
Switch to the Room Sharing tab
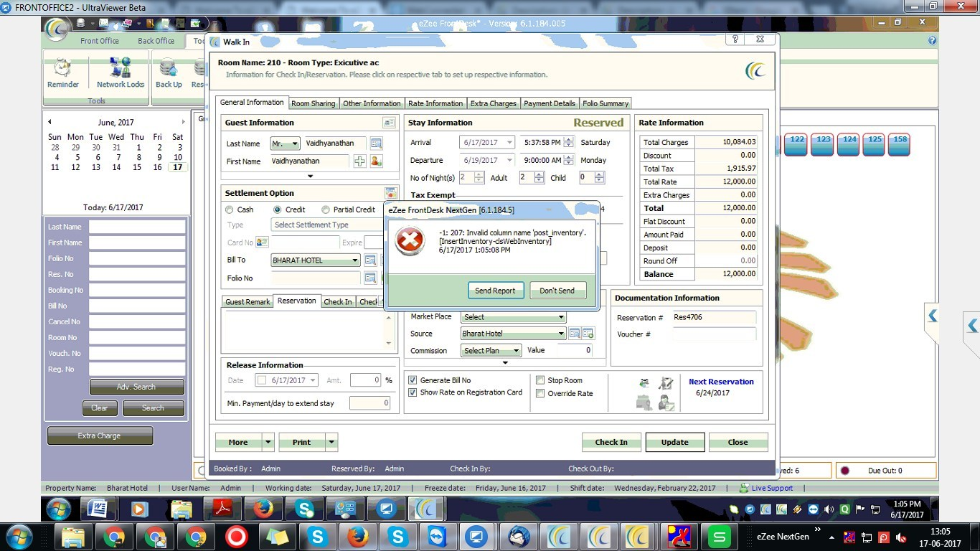click(313, 103)
